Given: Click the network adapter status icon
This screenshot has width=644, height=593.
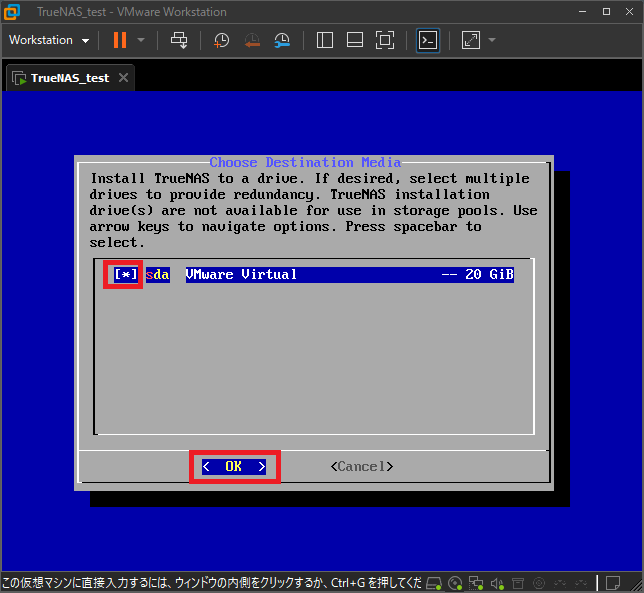Looking at the screenshot, I should click(x=476, y=583).
